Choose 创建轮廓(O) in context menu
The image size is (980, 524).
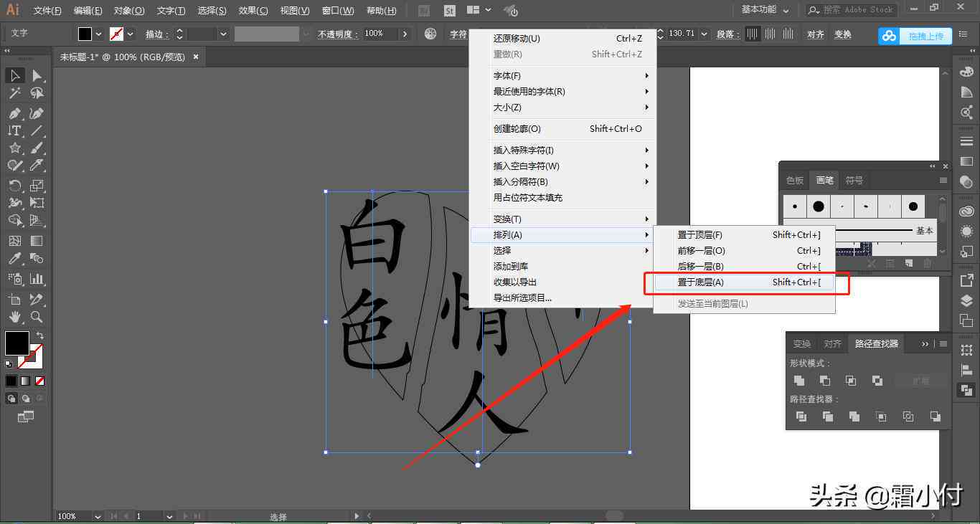[x=562, y=129]
